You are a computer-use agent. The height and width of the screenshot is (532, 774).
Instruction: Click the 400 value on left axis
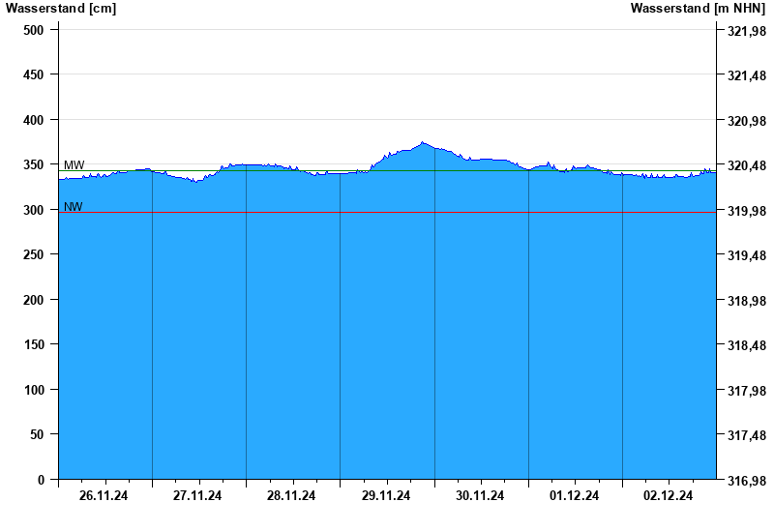pos(34,120)
